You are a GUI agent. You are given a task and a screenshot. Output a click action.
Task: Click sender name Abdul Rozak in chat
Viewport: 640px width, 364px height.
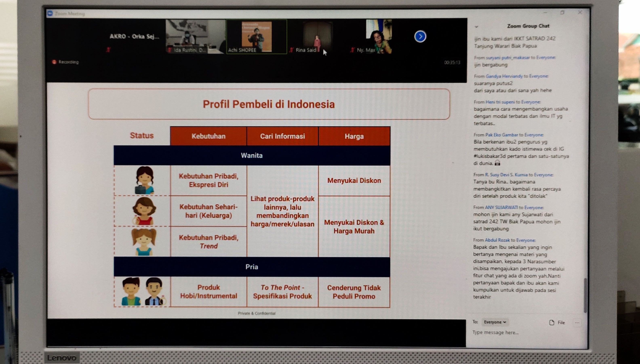click(497, 240)
